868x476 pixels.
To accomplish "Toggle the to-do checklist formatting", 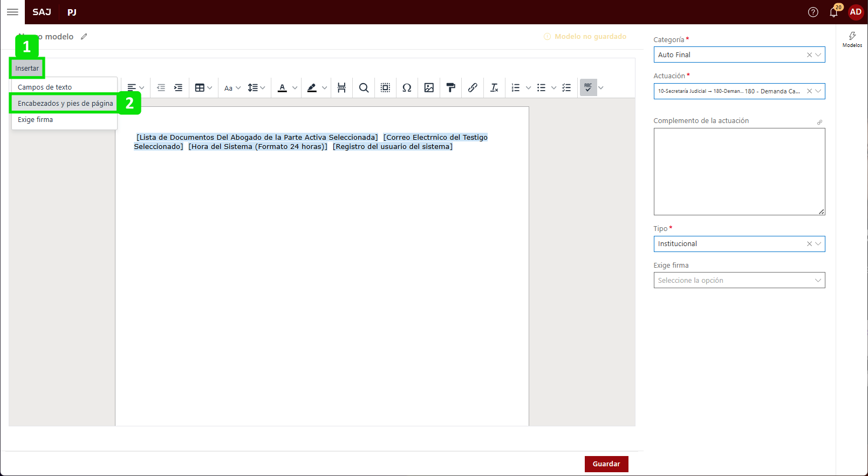I will (x=566, y=88).
